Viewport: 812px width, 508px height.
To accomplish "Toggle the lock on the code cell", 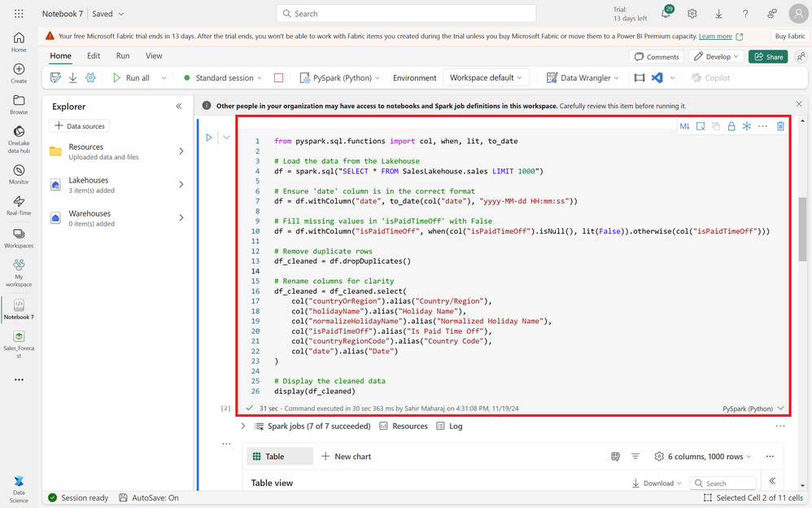I will pos(731,126).
